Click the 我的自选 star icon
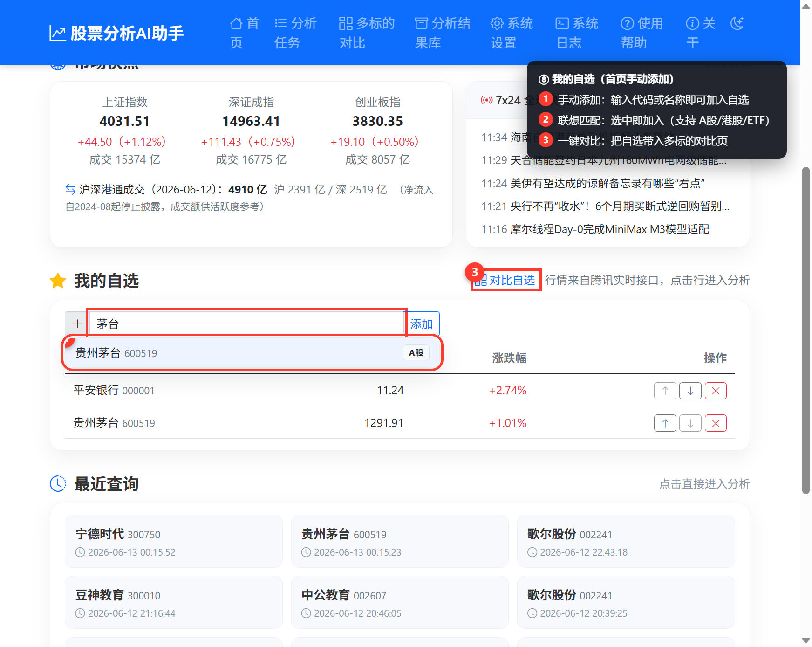This screenshot has height=647, width=812. click(58, 281)
